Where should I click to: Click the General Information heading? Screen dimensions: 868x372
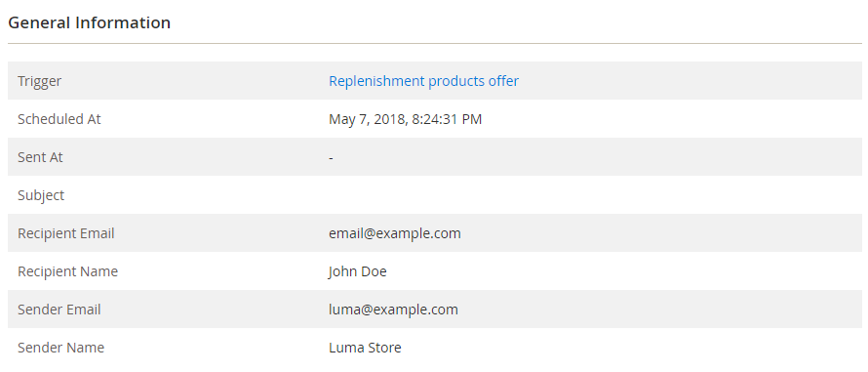[89, 22]
